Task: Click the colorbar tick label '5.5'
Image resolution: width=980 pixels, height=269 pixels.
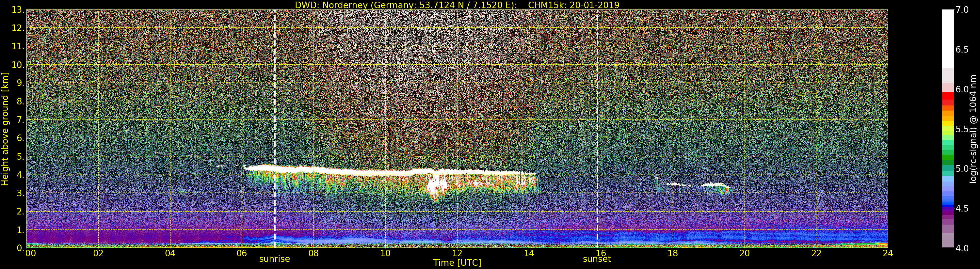Action: tap(962, 129)
